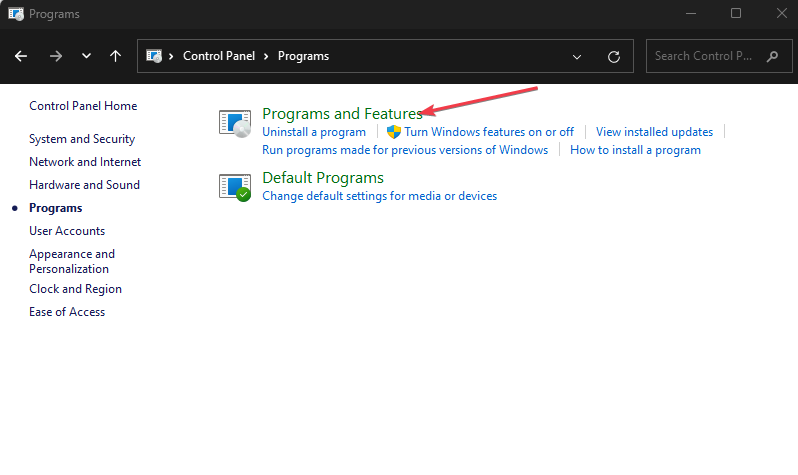Viewport: 798px width, 475px height.
Task: Go to System and Security
Action: pos(82,139)
